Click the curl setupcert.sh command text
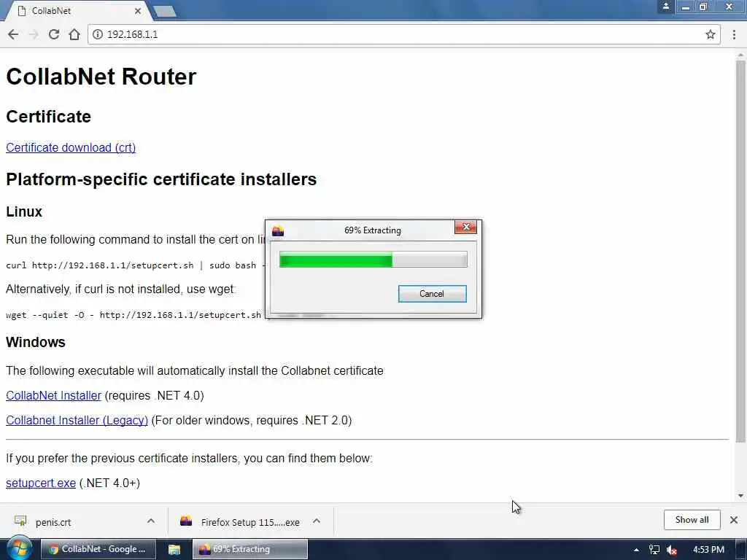 click(x=135, y=265)
